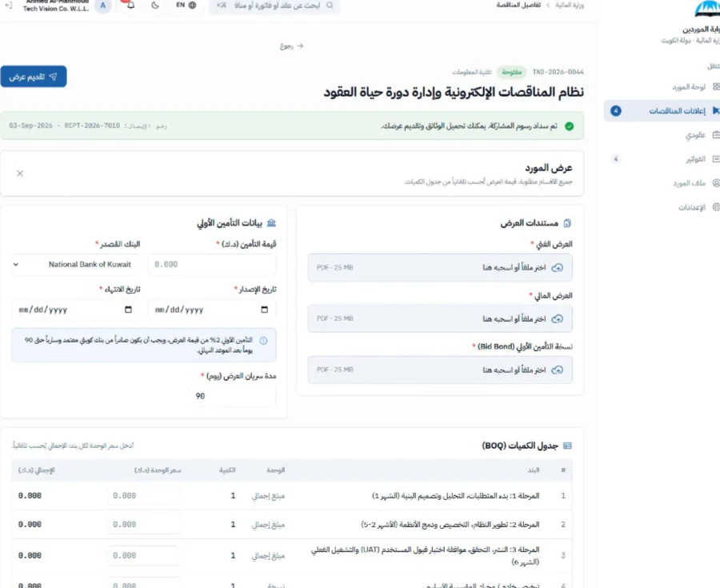The width and height of the screenshot is (720, 588).
Task: Click the submit bid button (تقديم عرض)
Action: 34,77
